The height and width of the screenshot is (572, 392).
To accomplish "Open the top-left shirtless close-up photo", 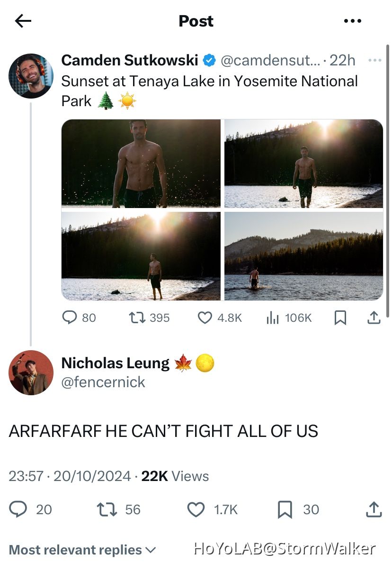I will click(x=141, y=163).
